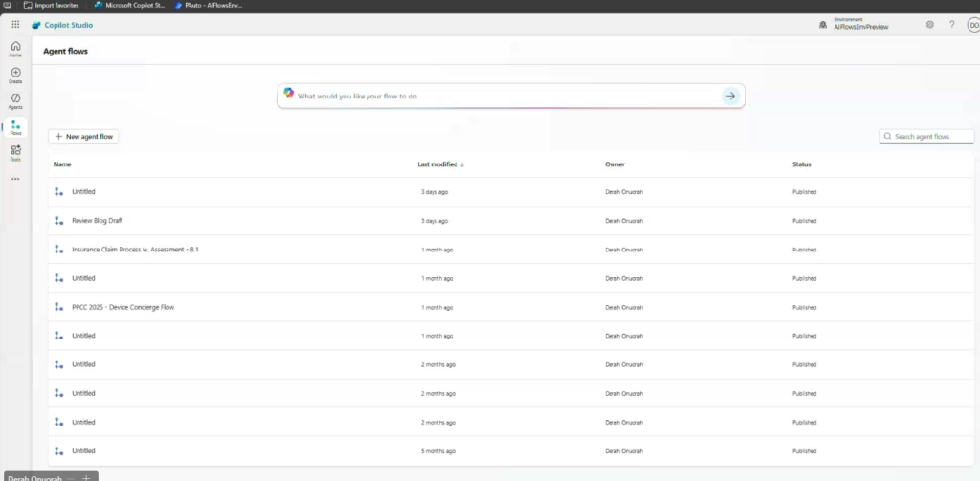Expand the sidebar more options ellipsis
Screen dimensions: 980x481
pyautogui.click(x=15, y=179)
